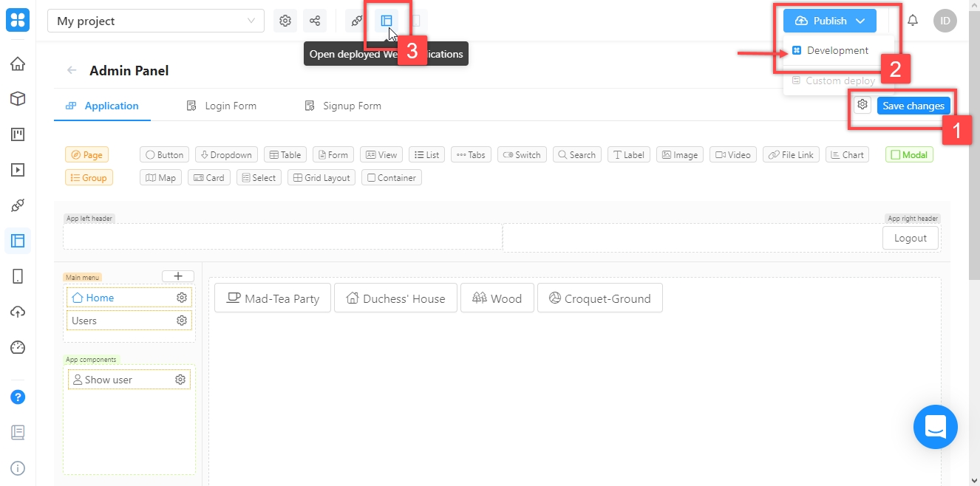Click the gear icon next to Users menu item
The image size is (980, 486).
click(x=181, y=321)
